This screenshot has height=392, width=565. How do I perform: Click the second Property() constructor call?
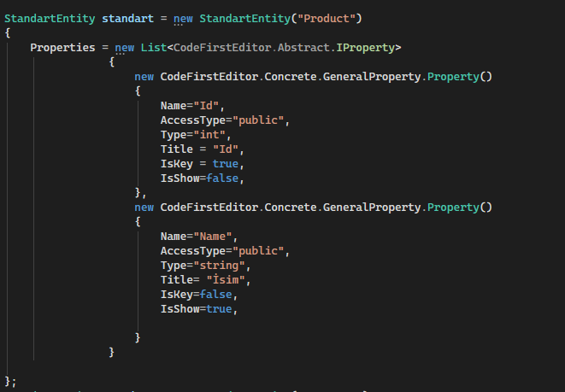point(460,208)
